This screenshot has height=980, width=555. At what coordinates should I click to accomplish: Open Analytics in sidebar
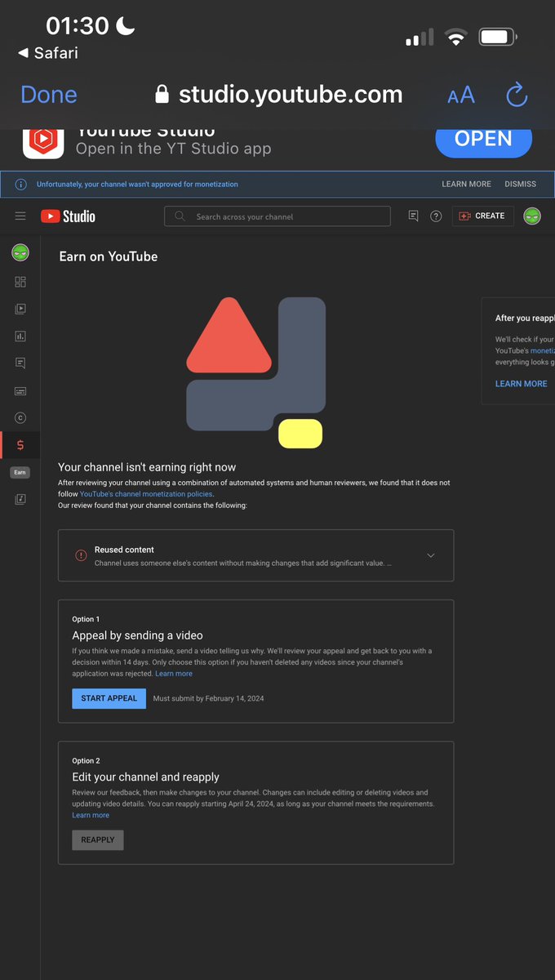pyautogui.click(x=20, y=336)
